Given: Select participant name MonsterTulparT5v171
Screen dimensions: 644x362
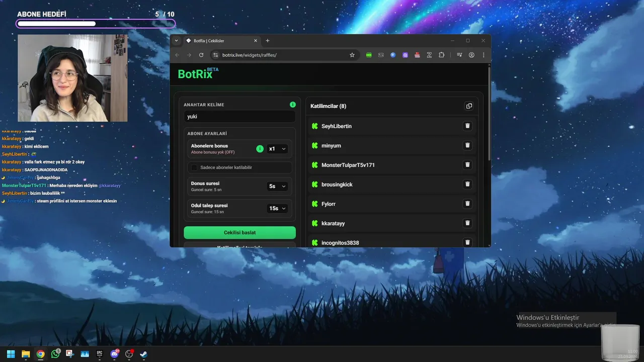Looking at the screenshot, I should pyautogui.click(x=348, y=165).
